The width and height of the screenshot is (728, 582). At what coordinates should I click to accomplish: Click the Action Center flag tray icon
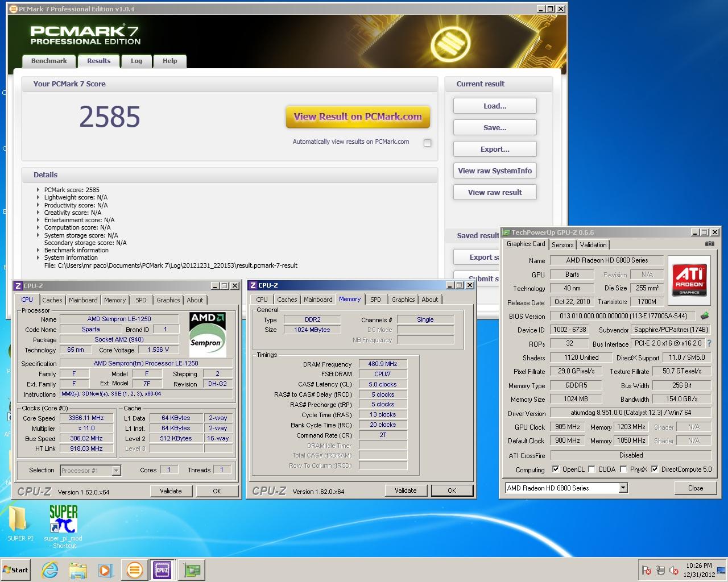pyautogui.click(x=646, y=570)
